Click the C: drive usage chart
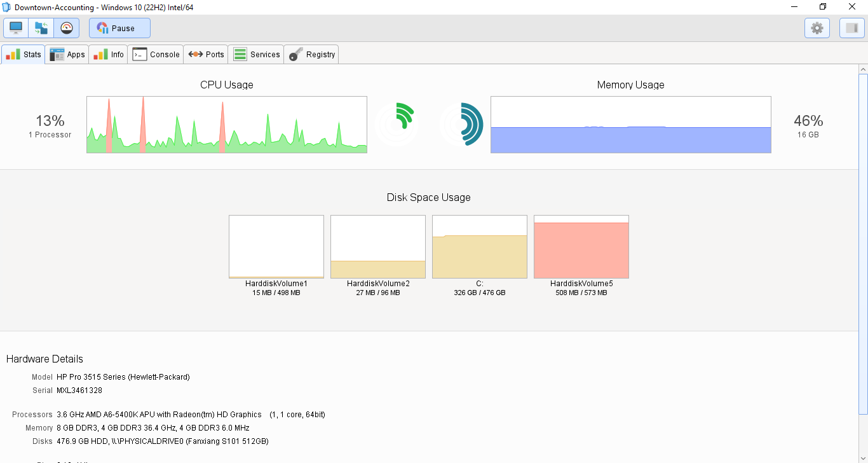868x463 pixels. click(479, 246)
